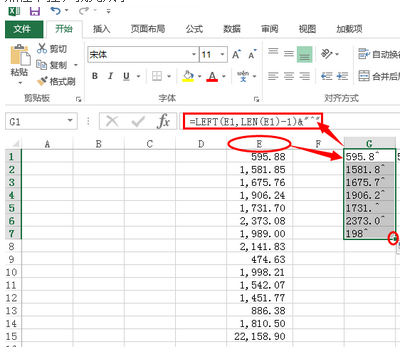This screenshot has height=361, width=414.
Task: Toggle middle vertical alignment button
Action: tap(289, 53)
